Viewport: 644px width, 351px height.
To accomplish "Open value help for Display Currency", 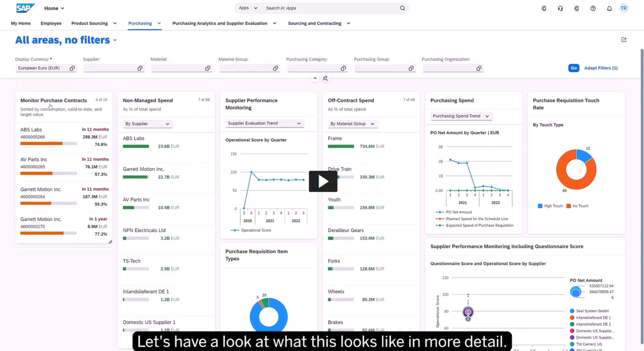I will (72, 68).
